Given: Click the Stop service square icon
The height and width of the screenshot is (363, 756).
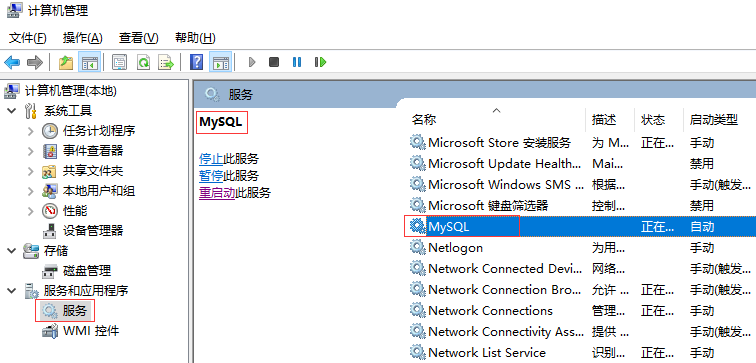Looking at the screenshot, I should tap(274, 62).
